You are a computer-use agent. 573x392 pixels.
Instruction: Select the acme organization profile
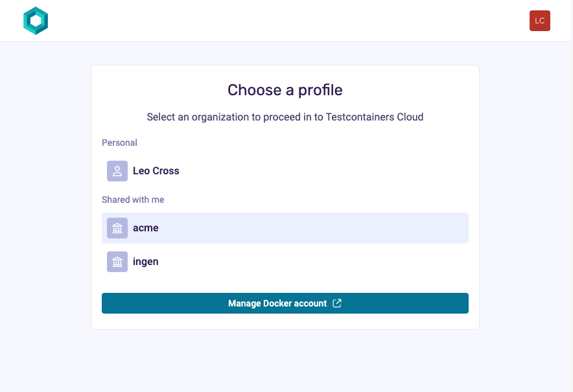point(285,228)
